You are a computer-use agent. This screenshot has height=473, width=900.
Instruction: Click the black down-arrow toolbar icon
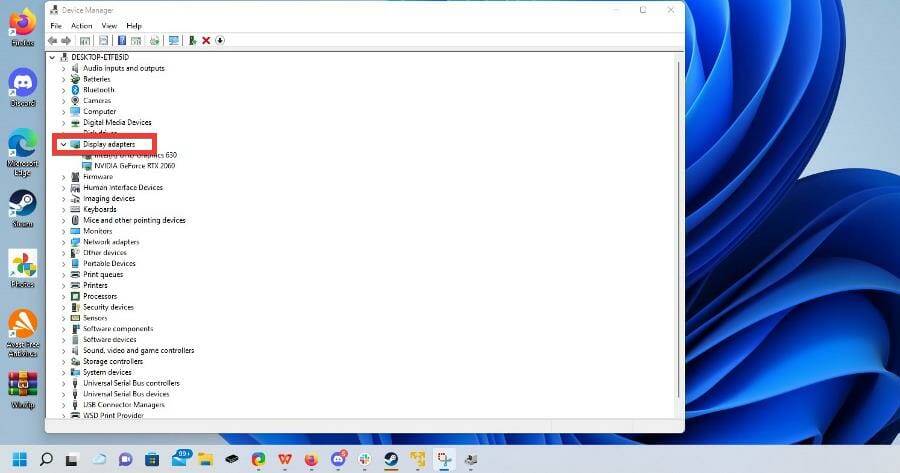[x=220, y=41]
